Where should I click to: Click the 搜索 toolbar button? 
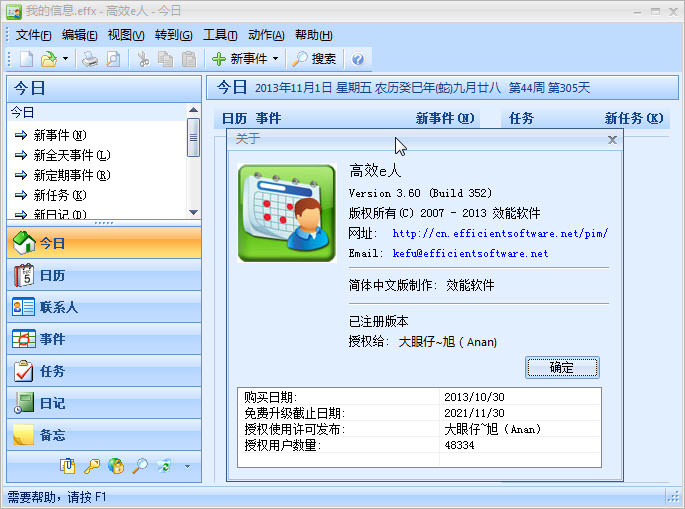[314, 59]
